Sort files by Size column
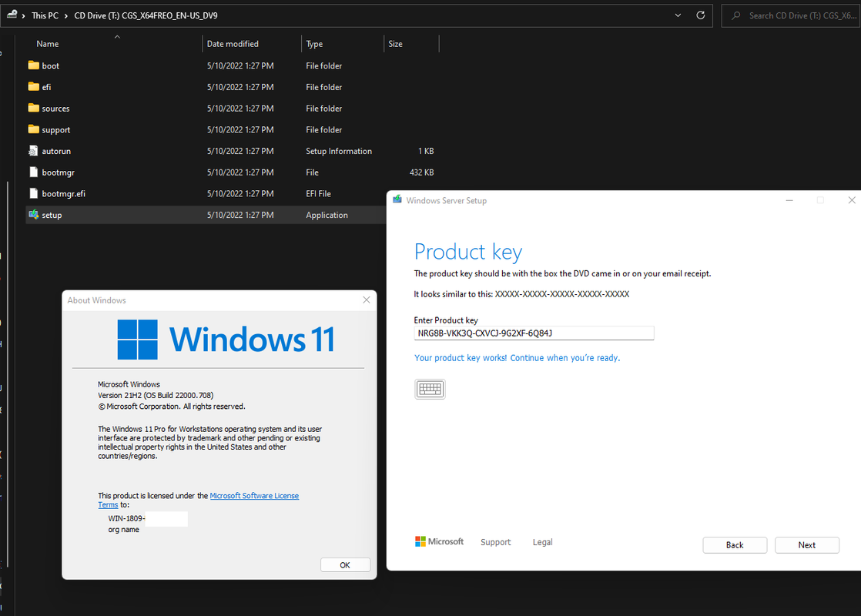 395,44
